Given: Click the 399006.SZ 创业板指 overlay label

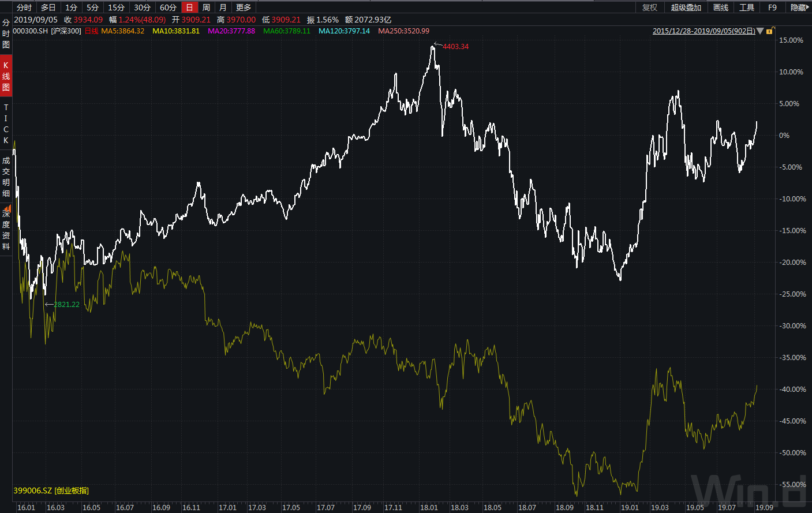Looking at the screenshot, I should [x=51, y=490].
